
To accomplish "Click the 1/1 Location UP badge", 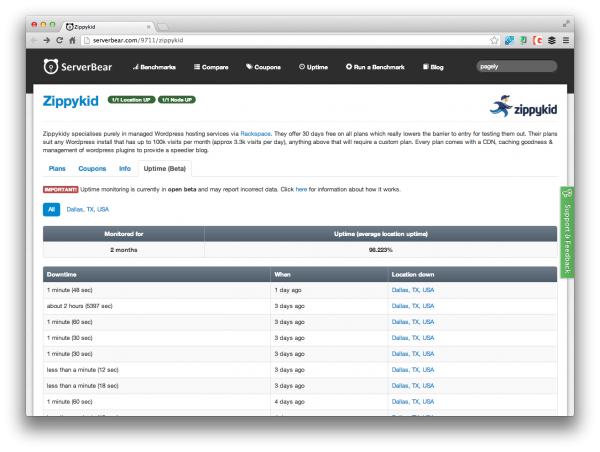I will coord(131,100).
